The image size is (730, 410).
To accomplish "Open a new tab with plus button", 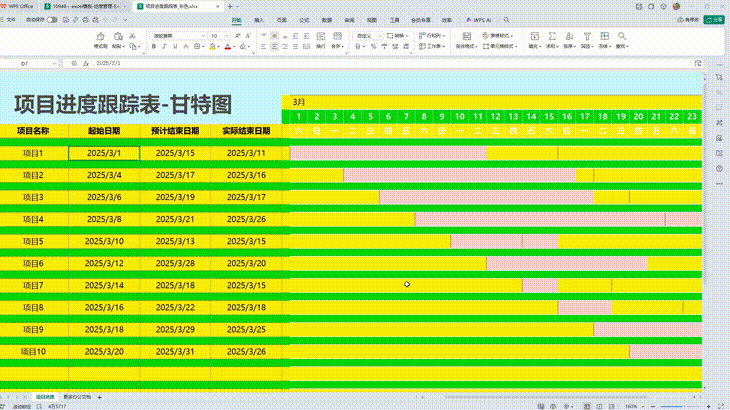I will pyautogui.click(x=229, y=6).
